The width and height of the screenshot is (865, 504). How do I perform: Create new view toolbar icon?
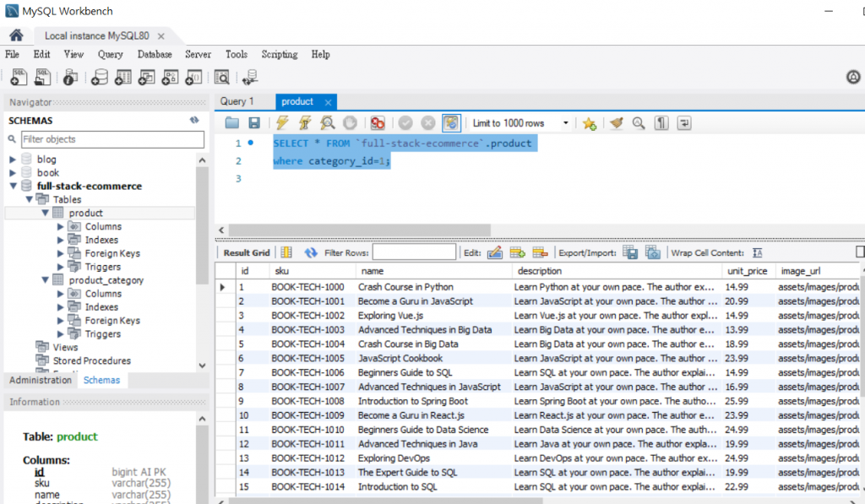147,77
